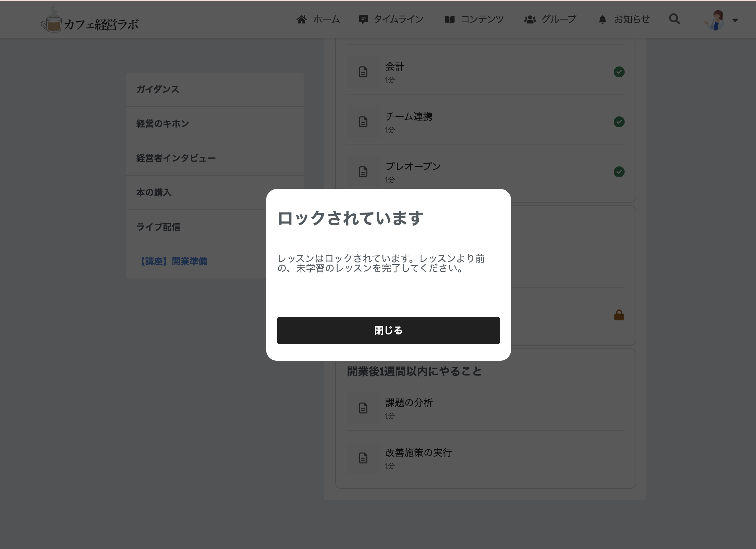Click the ロックされています dialog title
The width and height of the screenshot is (756, 549).
pos(350,218)
